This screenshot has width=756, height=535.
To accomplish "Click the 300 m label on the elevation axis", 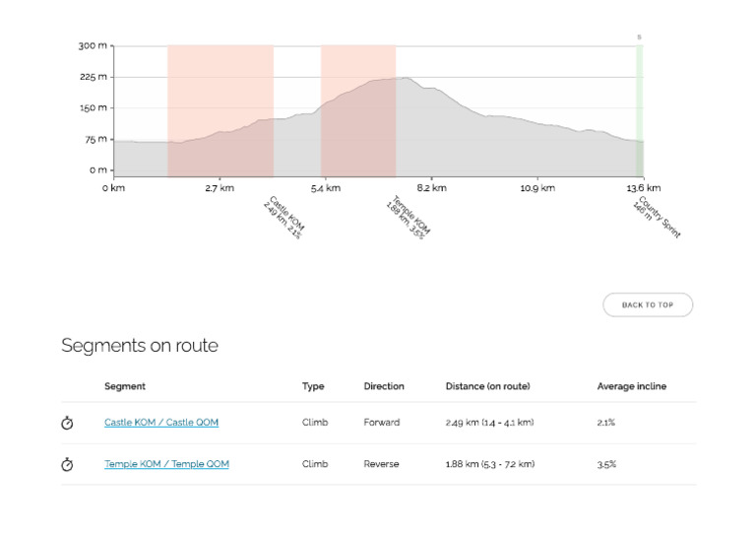I will [94, 45].
